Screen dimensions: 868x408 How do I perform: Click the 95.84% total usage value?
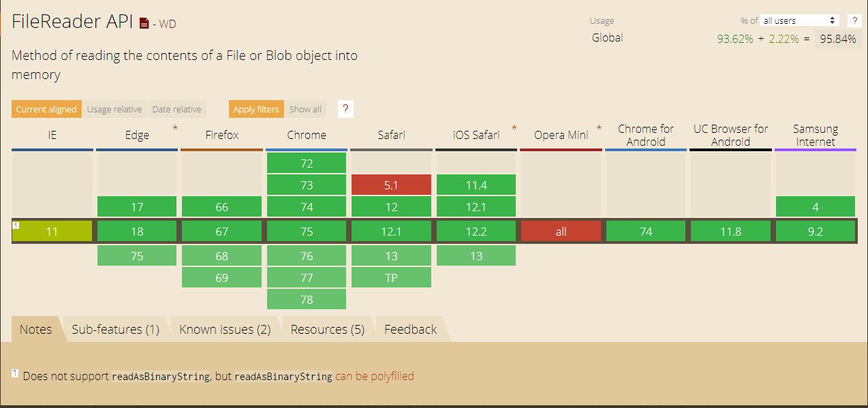838,39
